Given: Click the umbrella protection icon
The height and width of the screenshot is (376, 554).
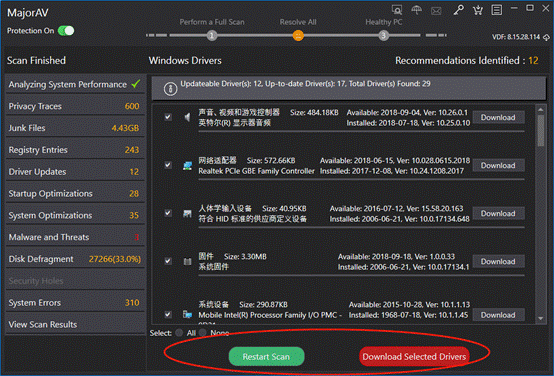Looking at the screenshot, I should click(417, 10).
